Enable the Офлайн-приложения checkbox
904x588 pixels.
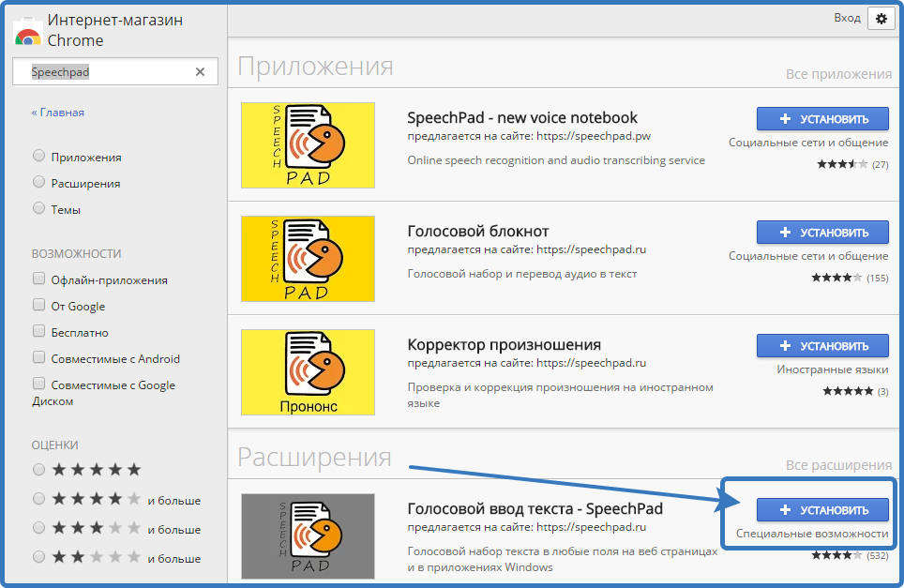(38, 279)
